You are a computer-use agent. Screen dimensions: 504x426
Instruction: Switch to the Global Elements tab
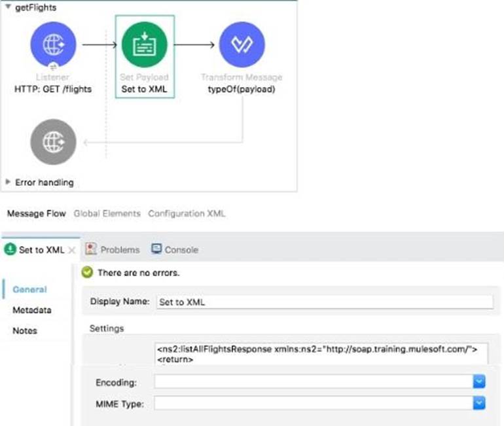coord(107,213)
